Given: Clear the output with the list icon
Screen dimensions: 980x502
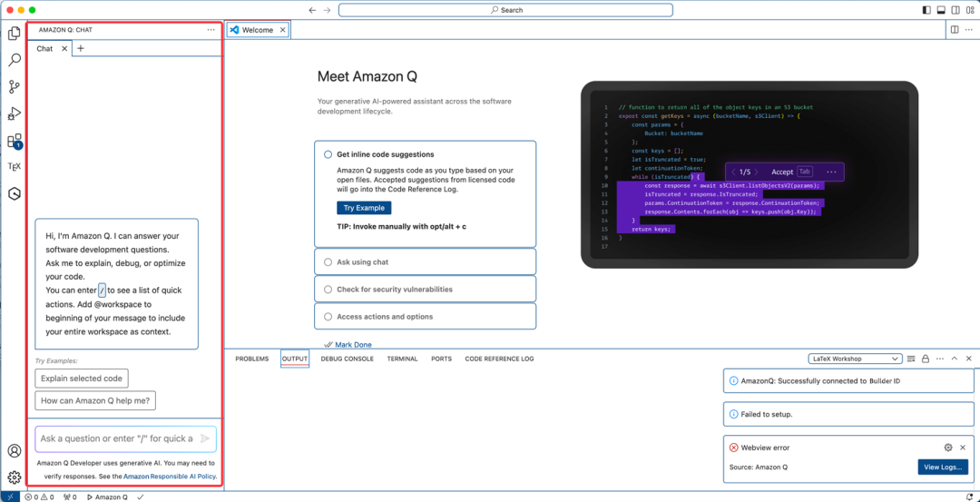Looking at the screenshot, I should point(911,359).
